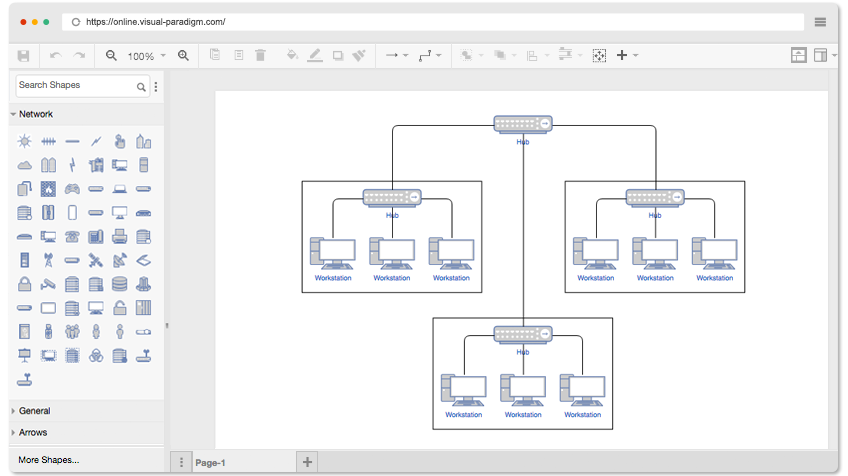Add a new page with the plus button
848x476 pixels.
(x=307, y=462)
